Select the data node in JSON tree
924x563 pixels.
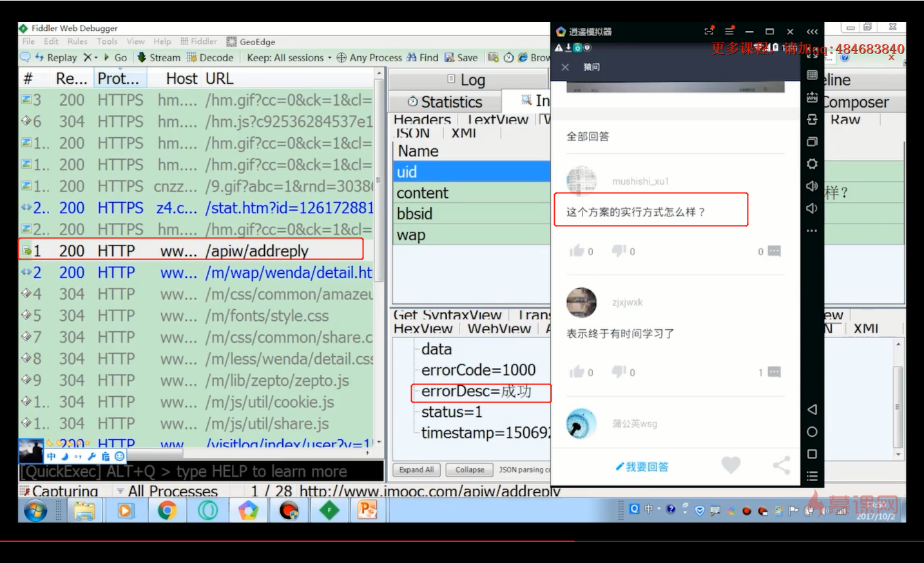point(437,349)
